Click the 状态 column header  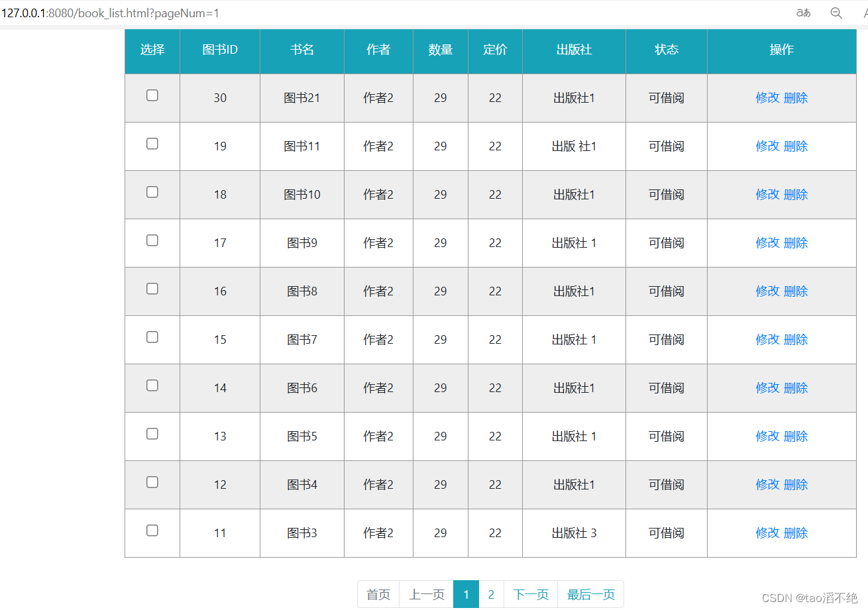(667, 50)
